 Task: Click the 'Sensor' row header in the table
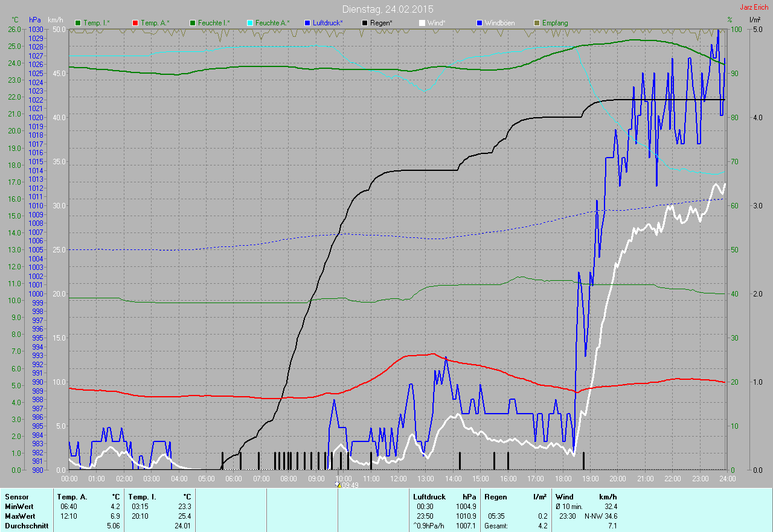[16, 497]
